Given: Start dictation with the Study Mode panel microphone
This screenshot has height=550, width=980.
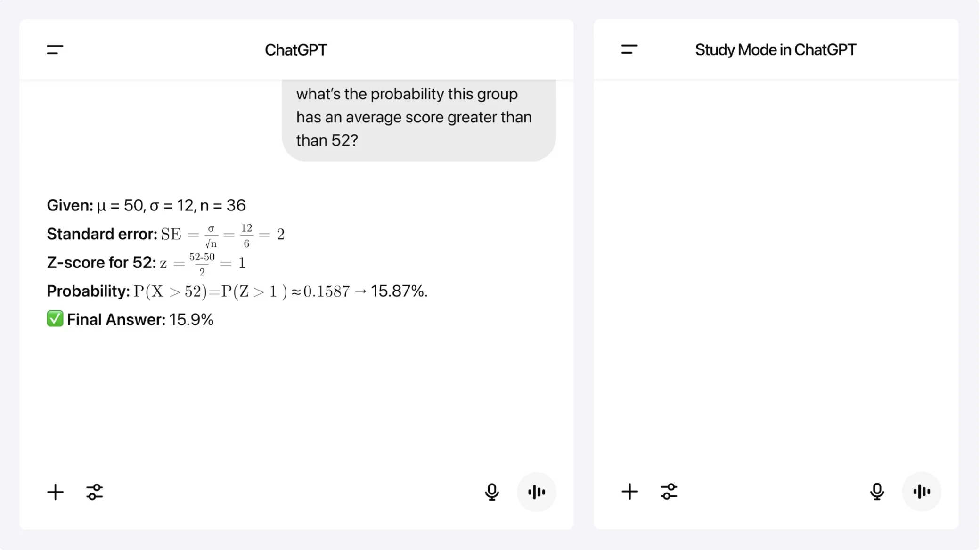Looking at the screenshot, I should click(877, 492).
